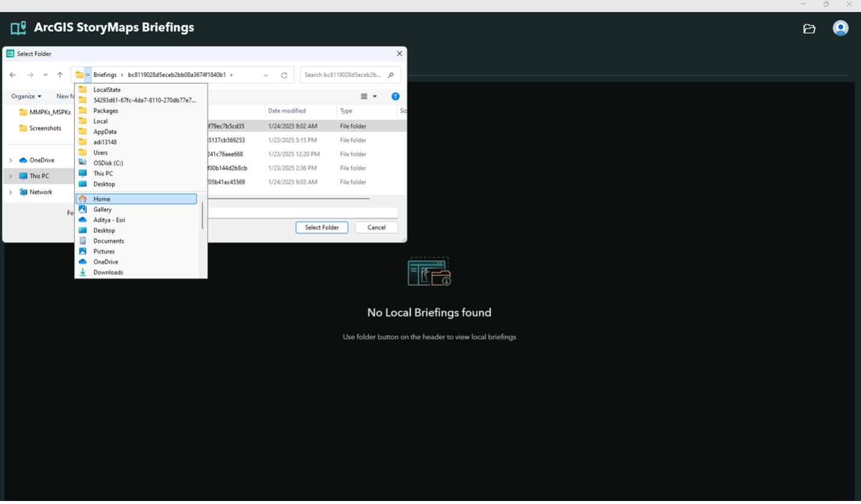Click the ArcGIS StoryMaps Briefings logo icon
Screen dimensions: 861x504
(19, 28)
